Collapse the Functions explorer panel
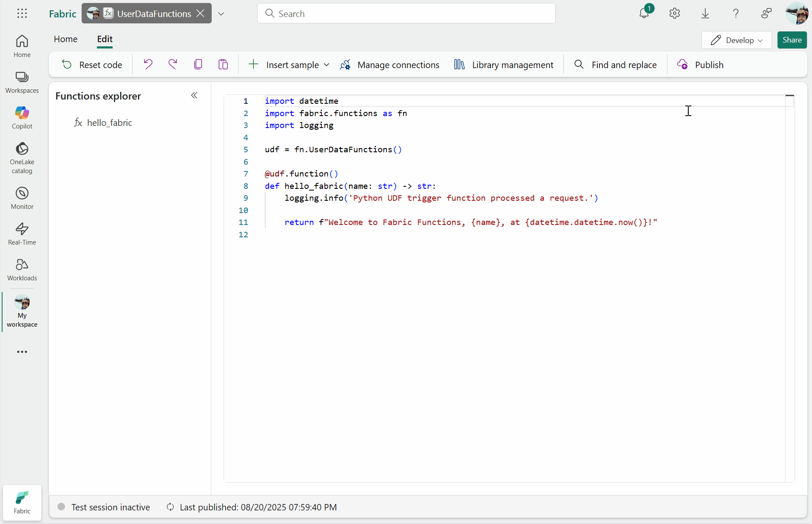812x524 pixels. [x=194, y=95]
